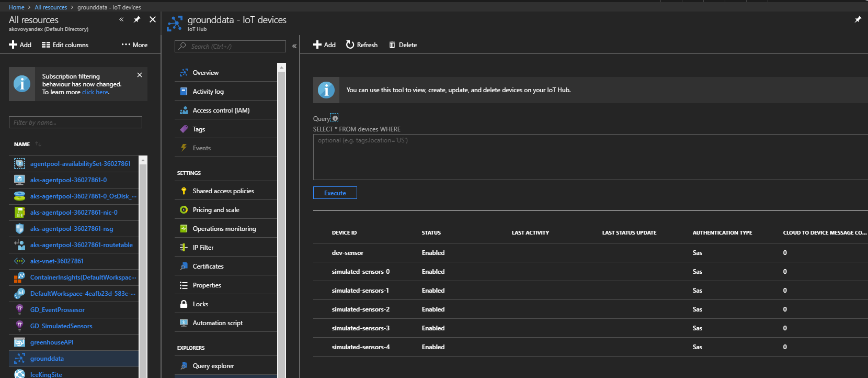868x378 pixels.
Task: Click the side menu scrollbar up arrow
Action: pos(282,67)
